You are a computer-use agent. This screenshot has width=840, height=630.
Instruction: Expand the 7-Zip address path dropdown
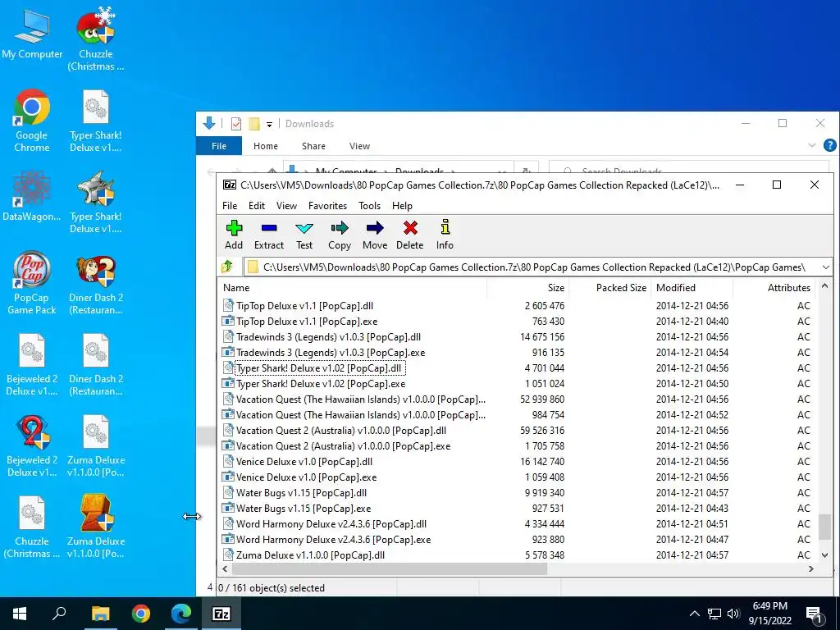[825, 267]
